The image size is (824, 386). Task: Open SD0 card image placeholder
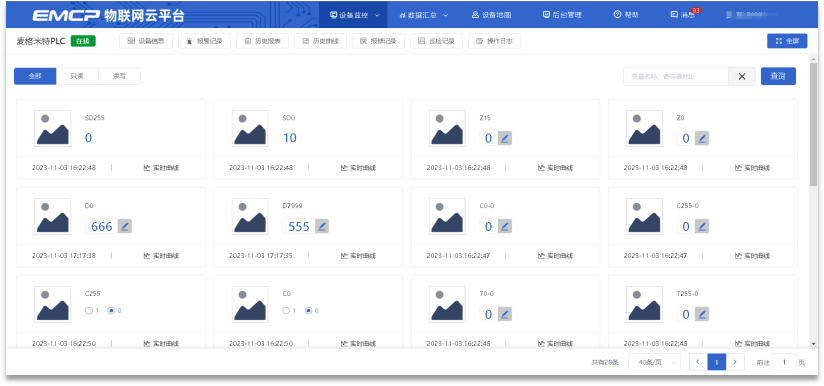(x=250, y=128)
